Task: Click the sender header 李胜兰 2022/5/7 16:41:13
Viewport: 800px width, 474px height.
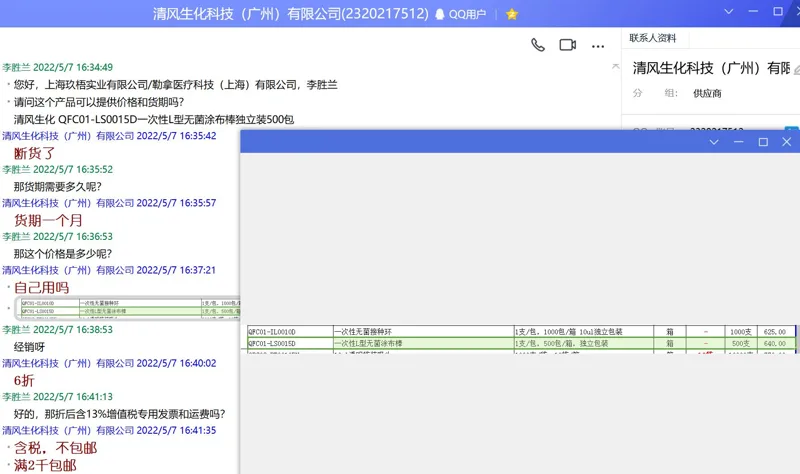Action: click(58, 397)
